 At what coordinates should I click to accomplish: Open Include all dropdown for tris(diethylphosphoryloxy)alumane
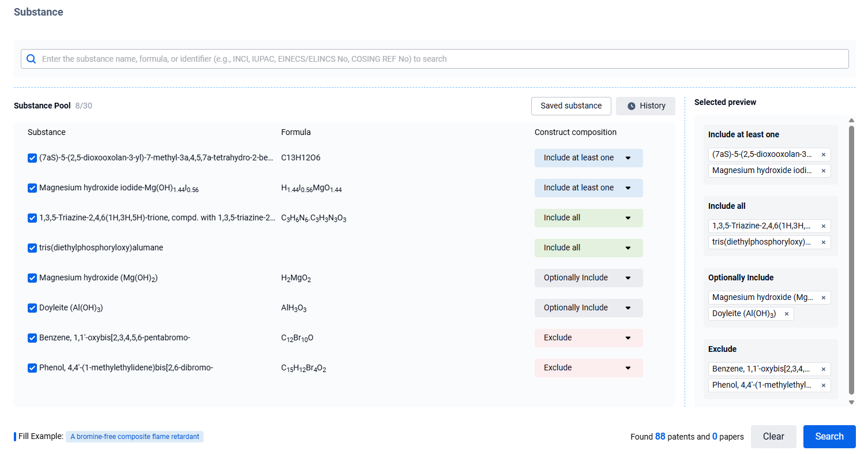[x=588, y=248]
